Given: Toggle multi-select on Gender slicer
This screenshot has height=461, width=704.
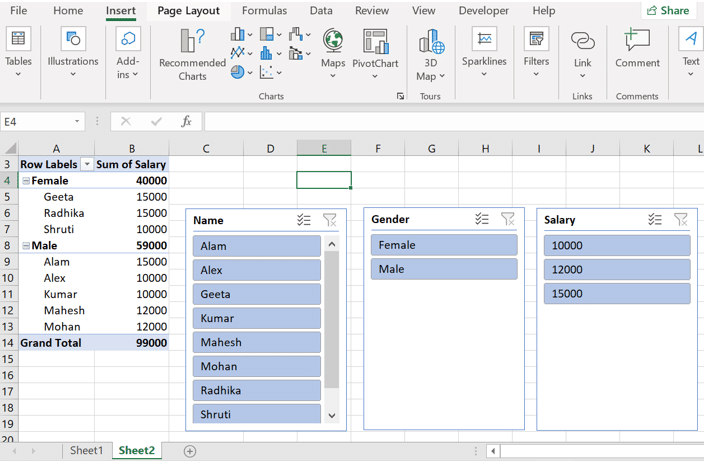Looking at the screenshot, I should (482, 219).
